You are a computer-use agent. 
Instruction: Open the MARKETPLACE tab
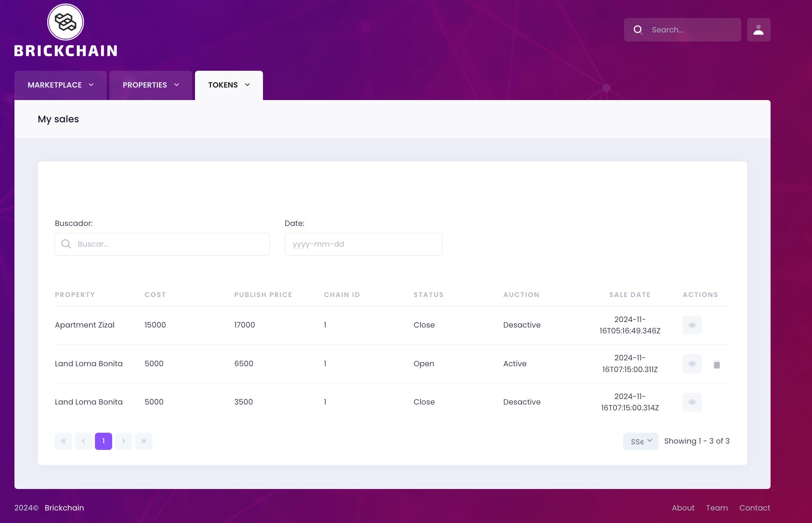61,85
